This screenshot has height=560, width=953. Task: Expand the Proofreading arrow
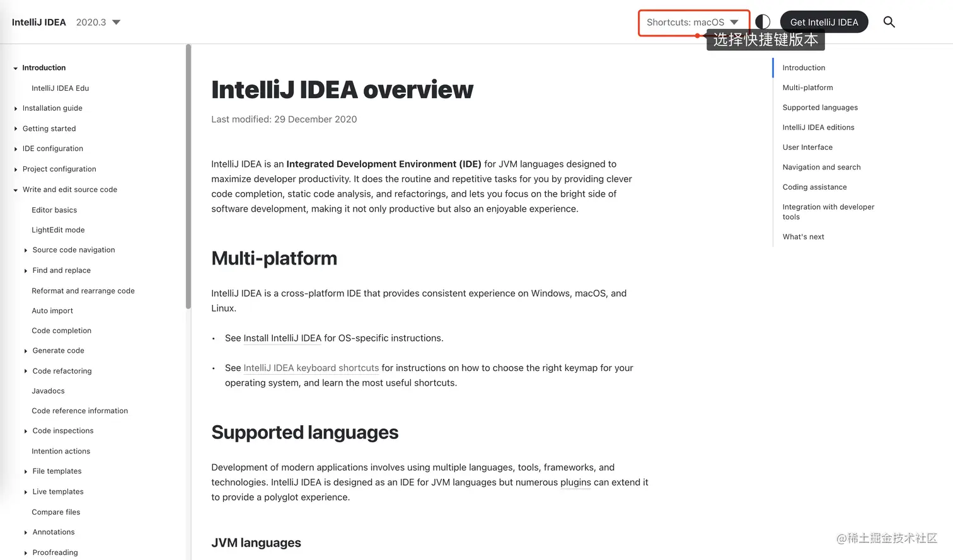(x=25, y=552)
